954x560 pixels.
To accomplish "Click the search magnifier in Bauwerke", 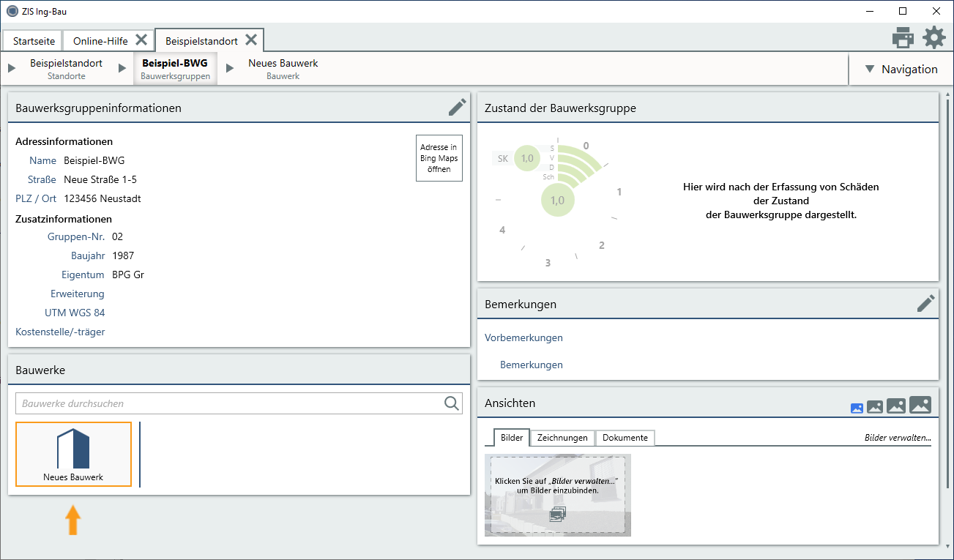I will [452, 403].
